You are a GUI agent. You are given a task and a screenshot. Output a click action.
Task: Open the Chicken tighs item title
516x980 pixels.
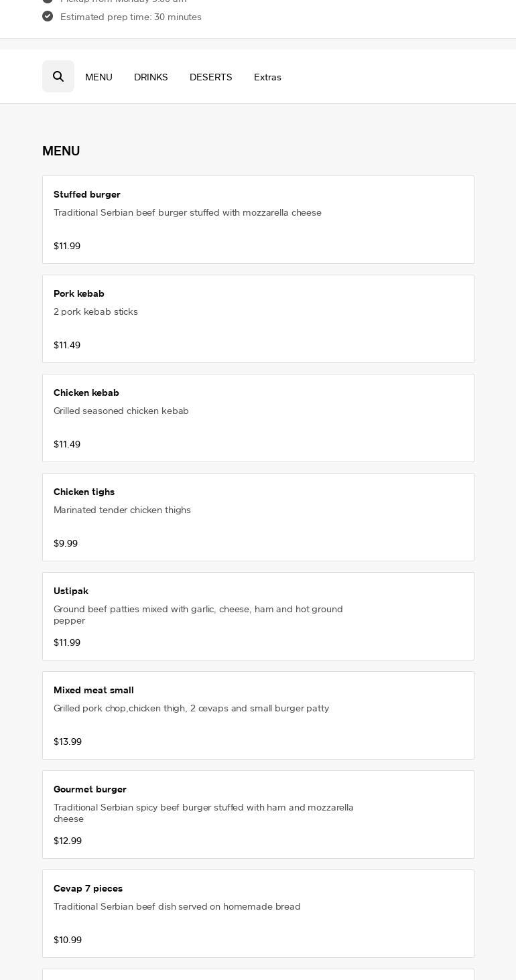(x=84, y=492)
